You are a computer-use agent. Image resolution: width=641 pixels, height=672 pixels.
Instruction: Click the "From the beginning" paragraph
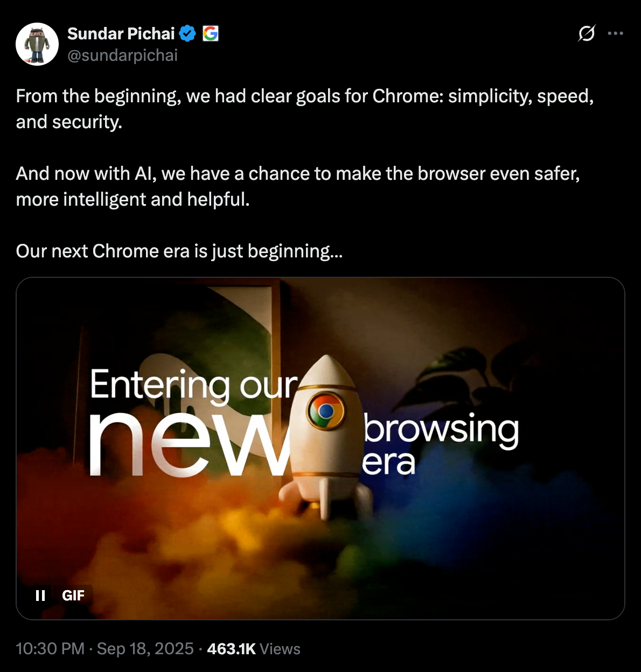click(x=305, y=109)
